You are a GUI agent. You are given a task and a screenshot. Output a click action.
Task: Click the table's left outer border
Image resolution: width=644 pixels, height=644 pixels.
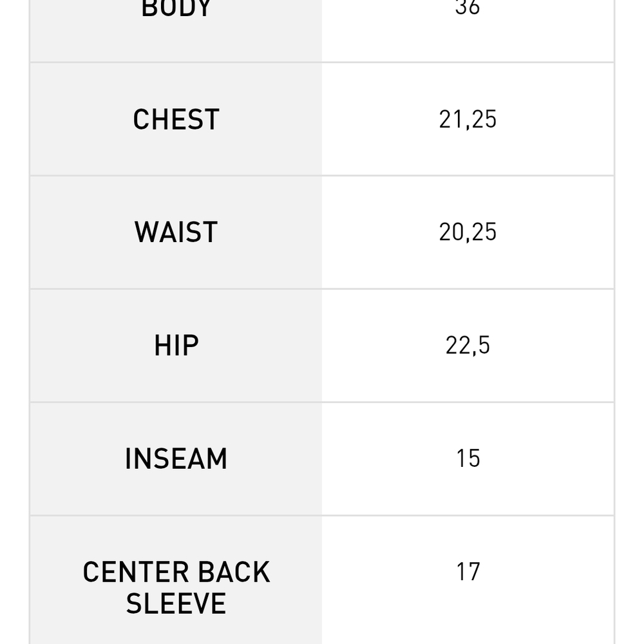30,322
